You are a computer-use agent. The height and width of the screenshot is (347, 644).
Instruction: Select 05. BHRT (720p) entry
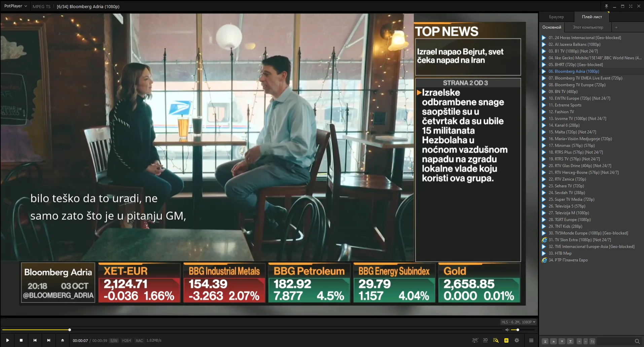pos(592,65)
